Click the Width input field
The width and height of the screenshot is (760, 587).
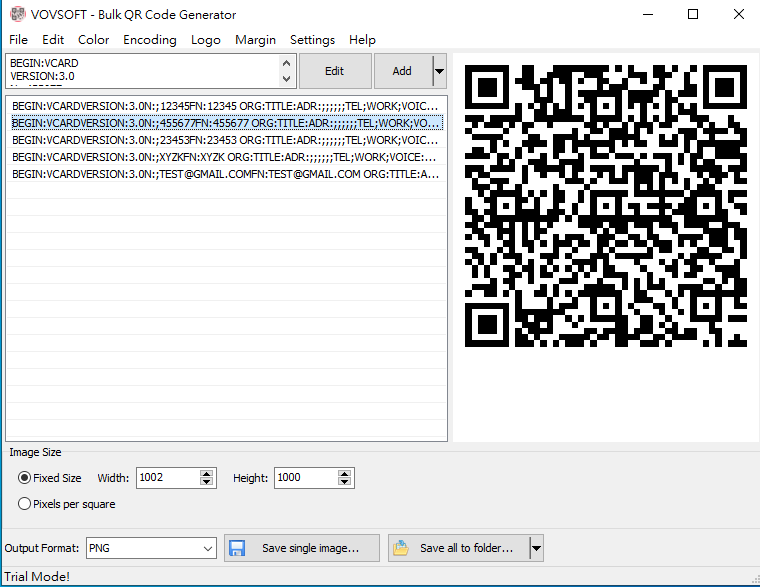click(x=166, y=478)
